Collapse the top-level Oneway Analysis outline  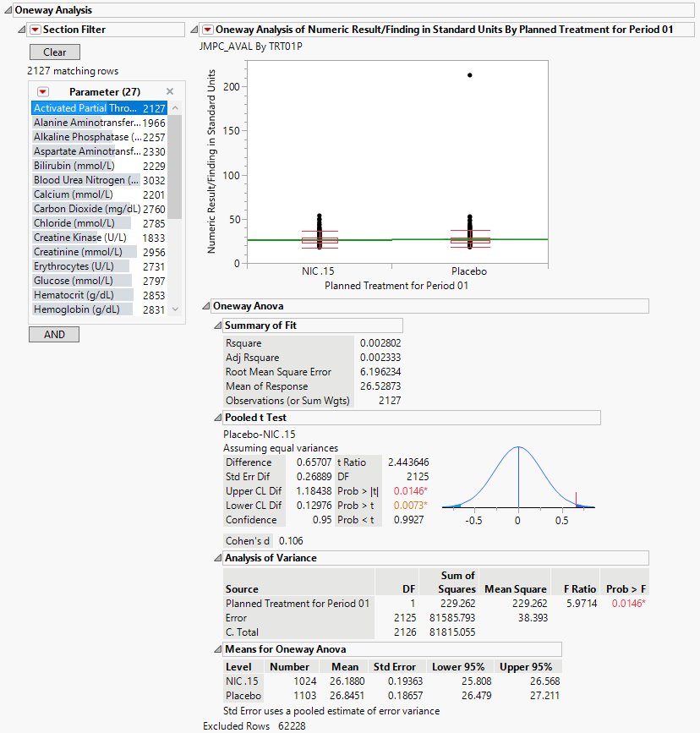click(x=8, y=10)
